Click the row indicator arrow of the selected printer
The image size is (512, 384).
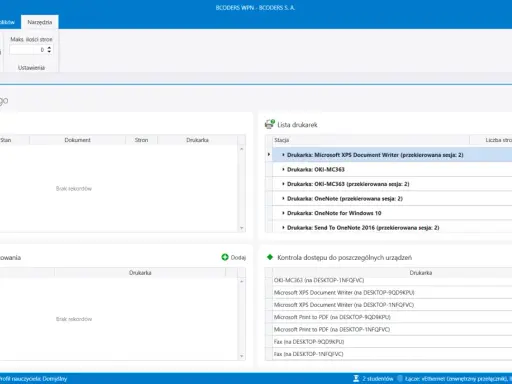click(x=269, y=154)
